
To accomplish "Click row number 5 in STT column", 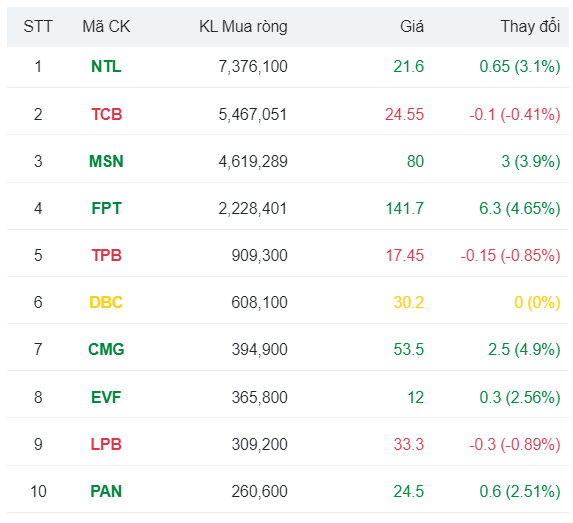I will pos(38,255).
